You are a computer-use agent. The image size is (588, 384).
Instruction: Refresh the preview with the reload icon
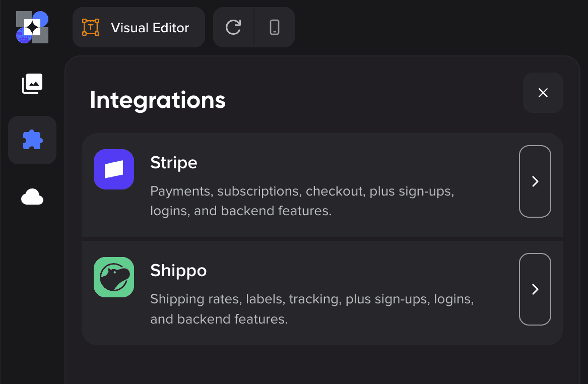click(x=233, y=27)
